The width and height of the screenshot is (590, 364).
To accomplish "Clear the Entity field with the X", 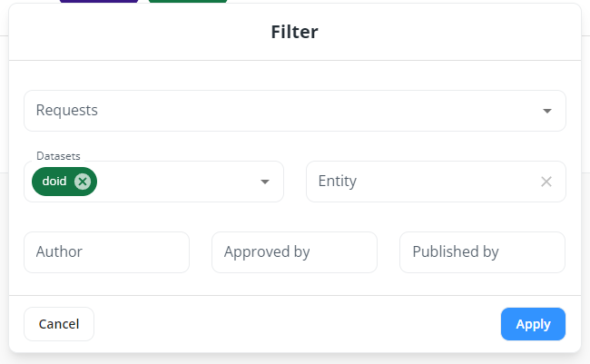I will pos(546,182).
